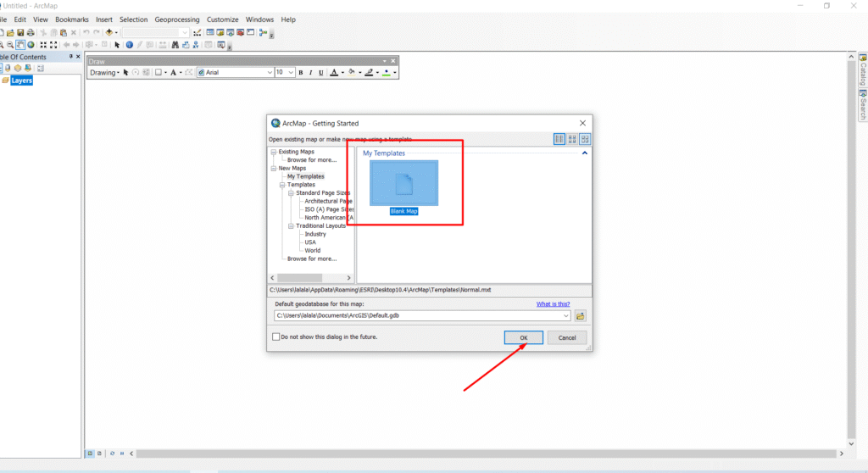This screenshot has width=868, height=473.
Task: Click the Fixed Zoom Out arrows icon
Action: (x=53, y=45)
